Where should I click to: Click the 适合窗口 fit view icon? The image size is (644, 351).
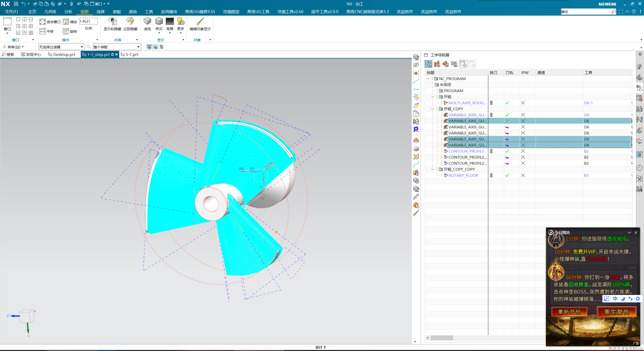43,22
